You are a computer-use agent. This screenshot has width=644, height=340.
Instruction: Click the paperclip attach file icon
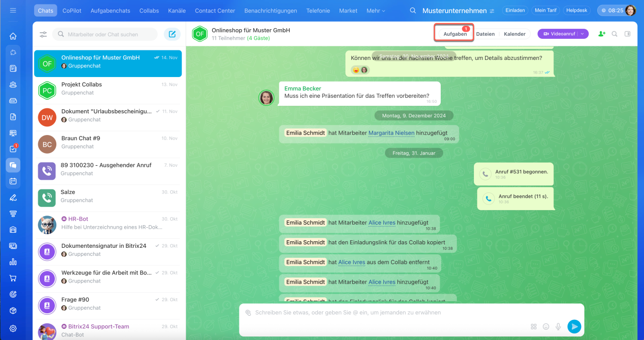tap(248, 313)
